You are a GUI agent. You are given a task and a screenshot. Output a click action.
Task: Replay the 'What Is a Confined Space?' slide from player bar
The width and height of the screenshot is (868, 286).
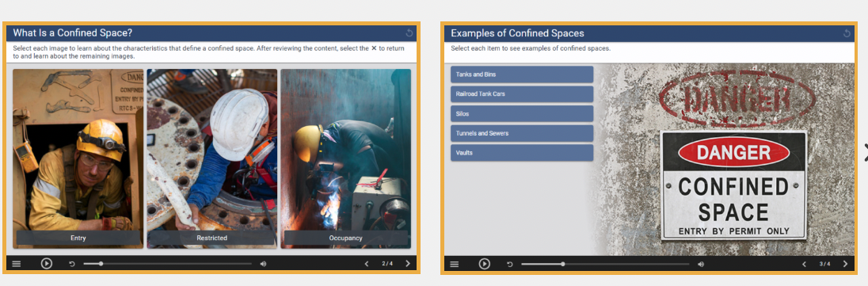tap(72, 264)
